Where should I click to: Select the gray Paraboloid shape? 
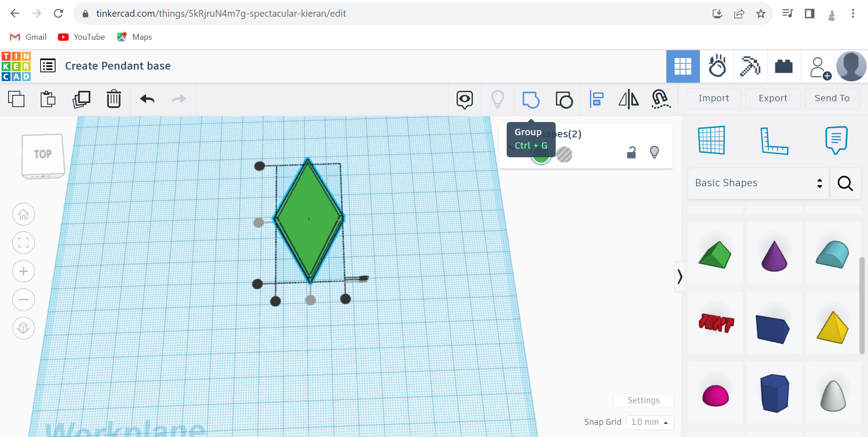[x=833, y=393]
